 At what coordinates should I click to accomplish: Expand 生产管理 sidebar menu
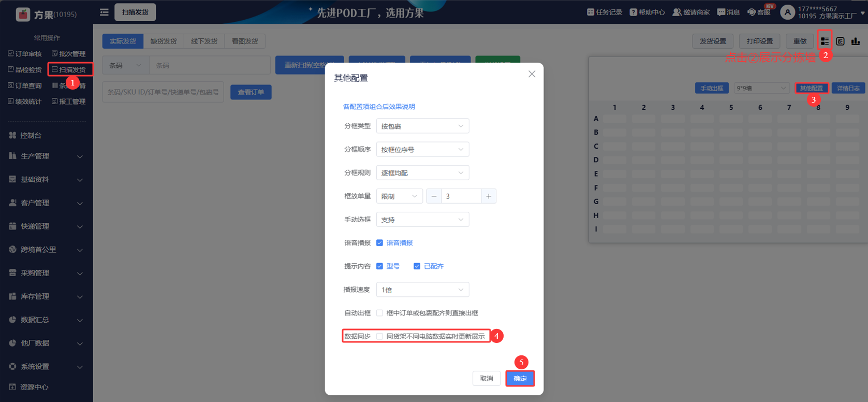coord(46,156)
